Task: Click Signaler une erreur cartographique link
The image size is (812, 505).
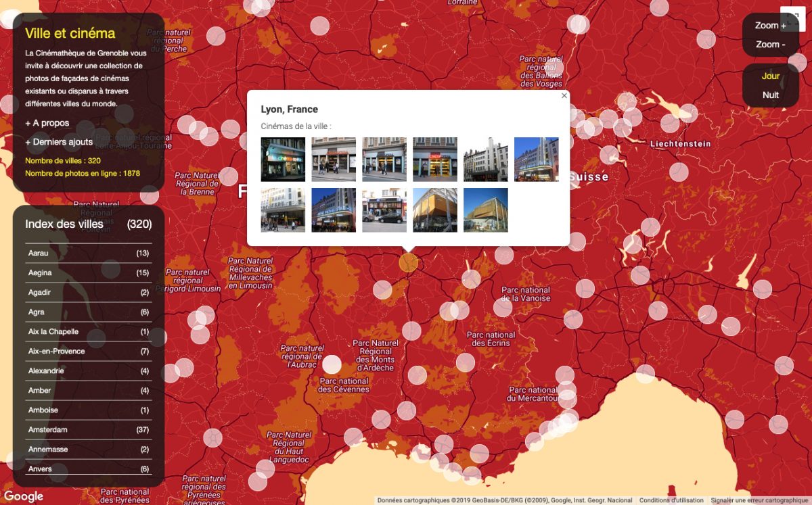Action: [x=760, y=501]
